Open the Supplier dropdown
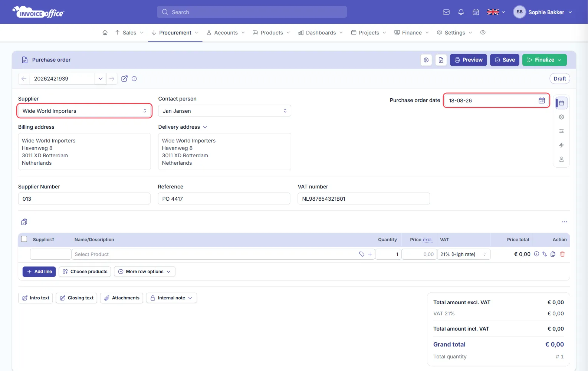588x371 pixels. 85,111
